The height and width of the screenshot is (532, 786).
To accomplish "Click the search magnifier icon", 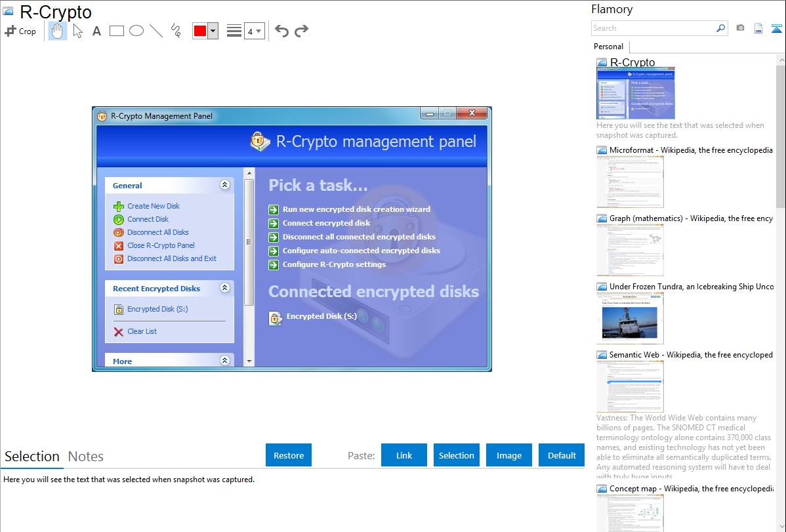I will click(721, 28).
